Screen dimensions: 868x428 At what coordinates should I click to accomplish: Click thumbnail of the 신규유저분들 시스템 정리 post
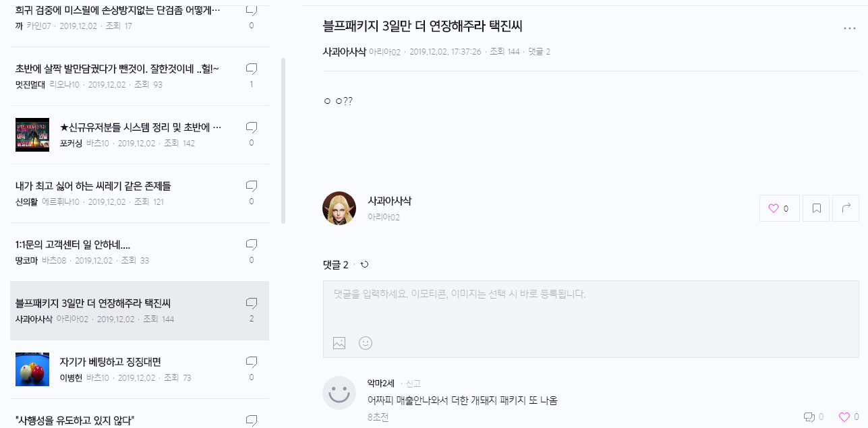(32, 135)
